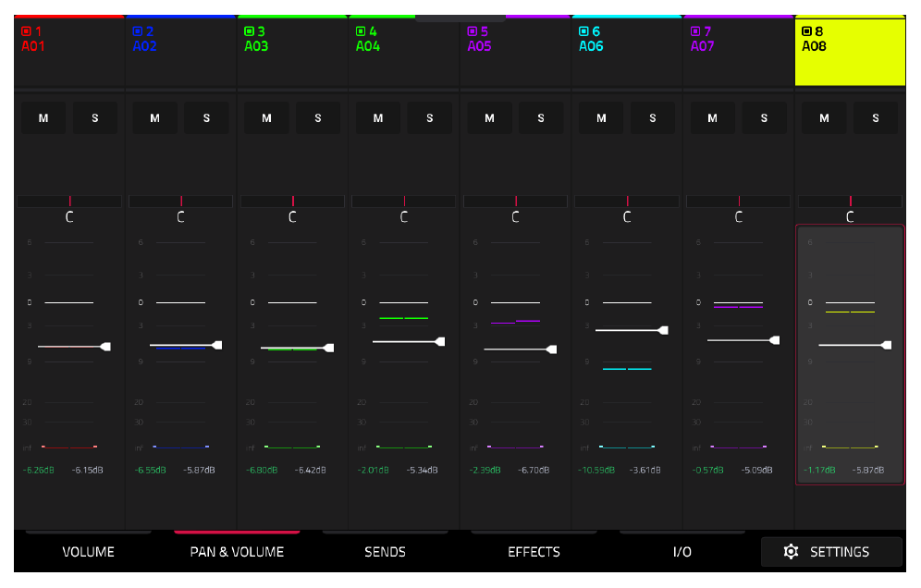921x588 pixels.
Task: Open the SETTINGS button
Action: click(x=831, y=552)
